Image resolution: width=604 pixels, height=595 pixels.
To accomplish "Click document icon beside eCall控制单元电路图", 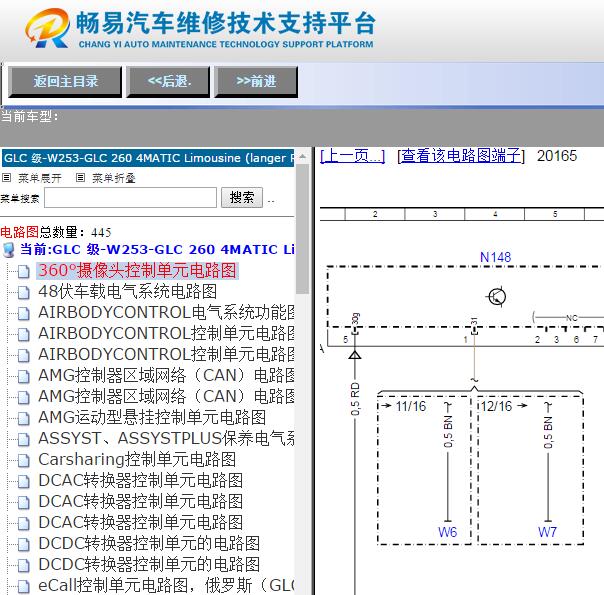I will [23, 587].
